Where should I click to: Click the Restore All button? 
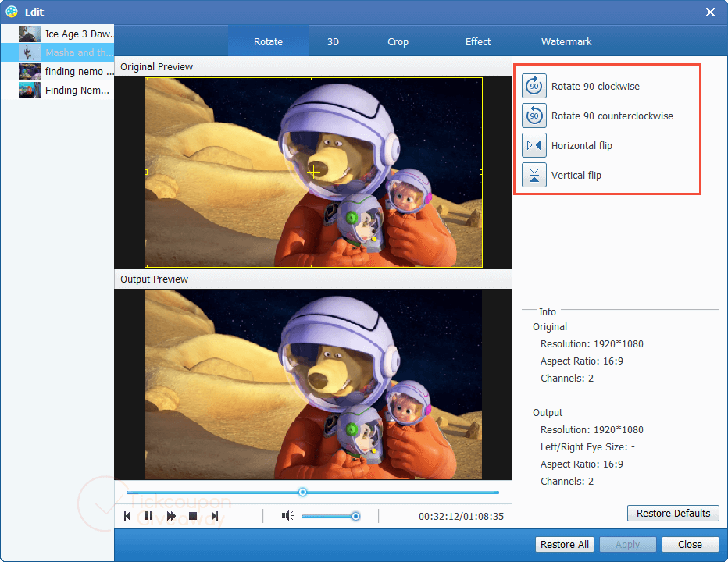(565, 544)
